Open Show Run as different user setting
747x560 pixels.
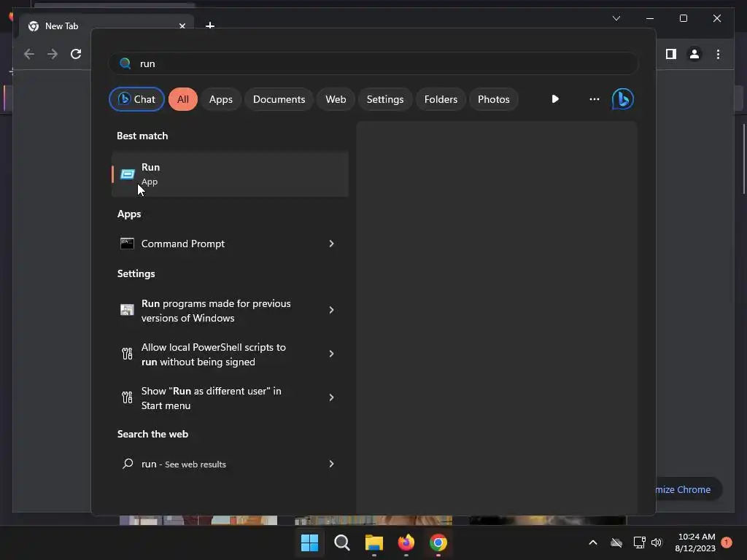tap(230, 398)
